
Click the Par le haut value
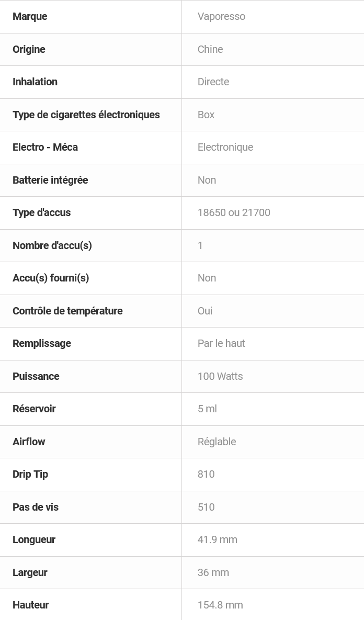tap(221, 343)
